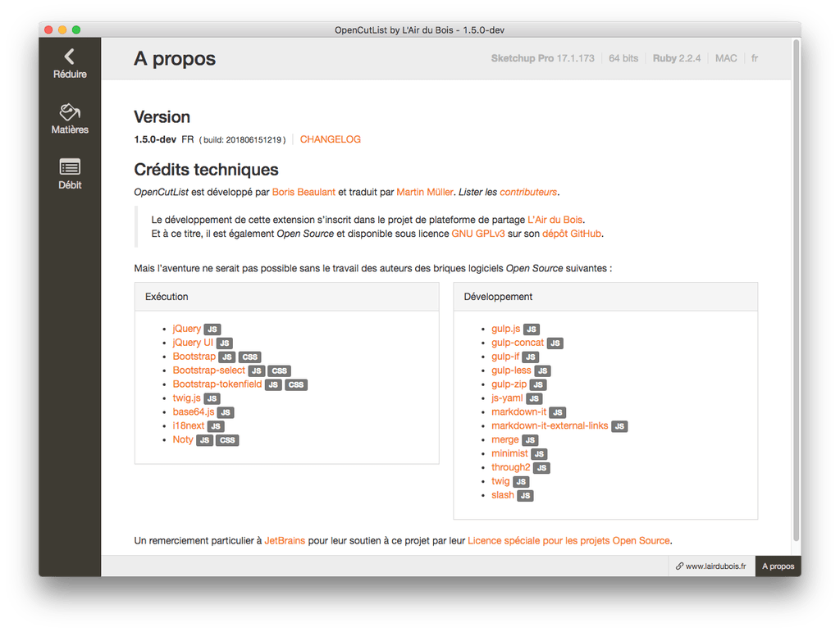The width and height of the screenshot is (840, 632).
Task: Open the www.lairdubois.fr footer link
Action: (x=711, y=566)
